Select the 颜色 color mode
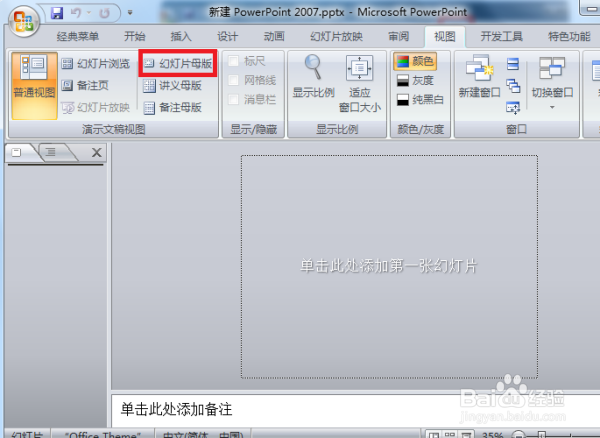Viewport: 600px width, 438px height. coord(415,61)
